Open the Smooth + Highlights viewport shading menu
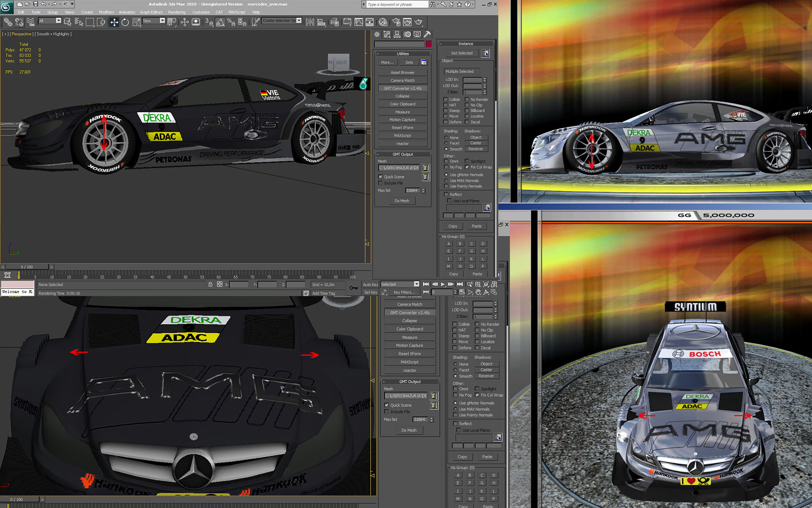The image size is (812, 508). click(x=54, y=34)
